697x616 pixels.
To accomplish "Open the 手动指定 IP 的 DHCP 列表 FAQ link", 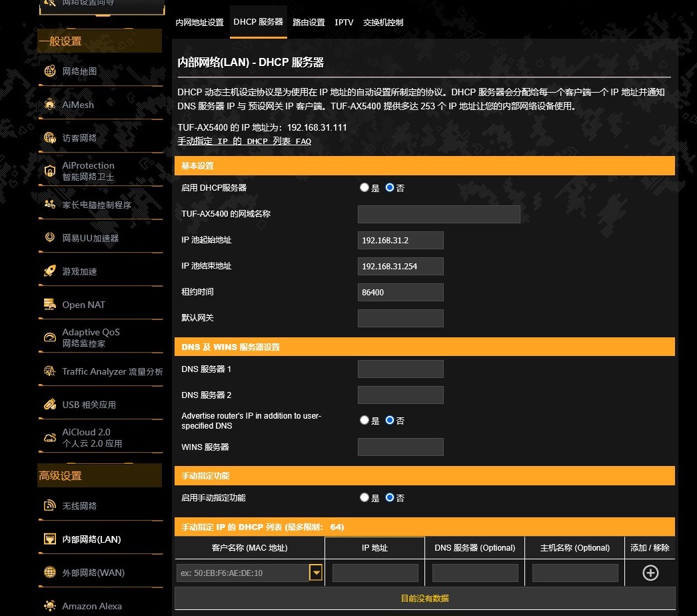I will pos(244,141).
